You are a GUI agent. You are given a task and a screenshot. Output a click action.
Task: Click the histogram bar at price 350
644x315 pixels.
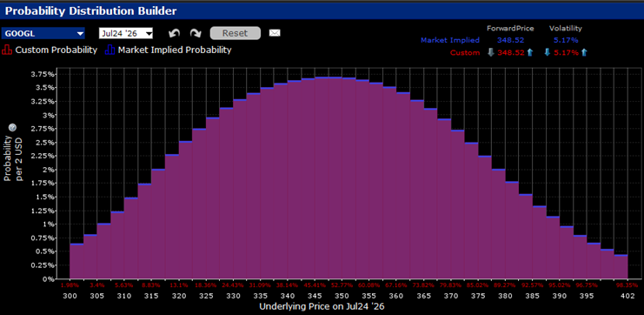(349, 178)
